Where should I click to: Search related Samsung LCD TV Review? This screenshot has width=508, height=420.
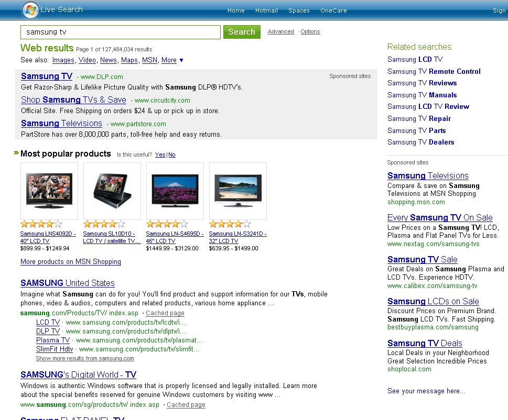428,107
